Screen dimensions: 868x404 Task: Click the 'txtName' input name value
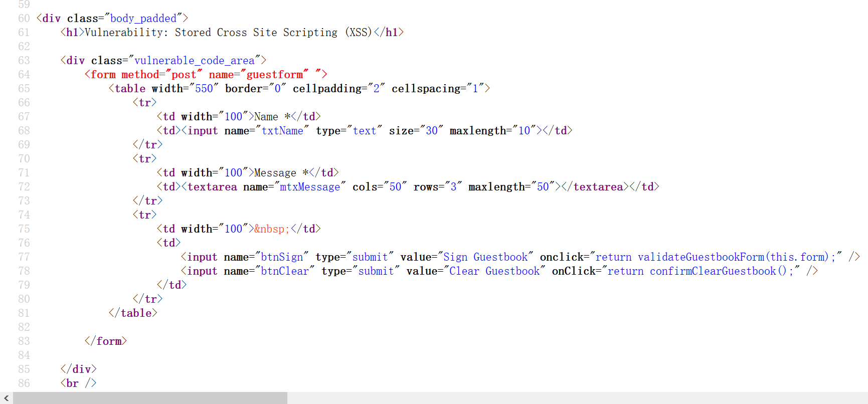coord(282,131)
